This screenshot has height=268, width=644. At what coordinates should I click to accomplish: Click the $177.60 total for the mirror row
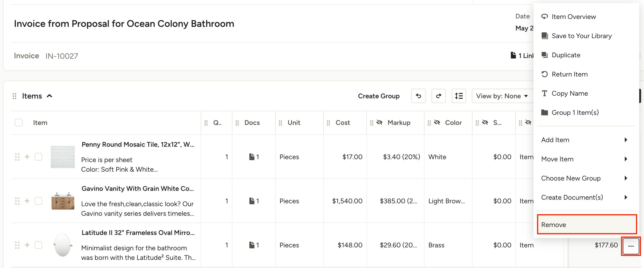pyautogui.click(x=606, y=245)
